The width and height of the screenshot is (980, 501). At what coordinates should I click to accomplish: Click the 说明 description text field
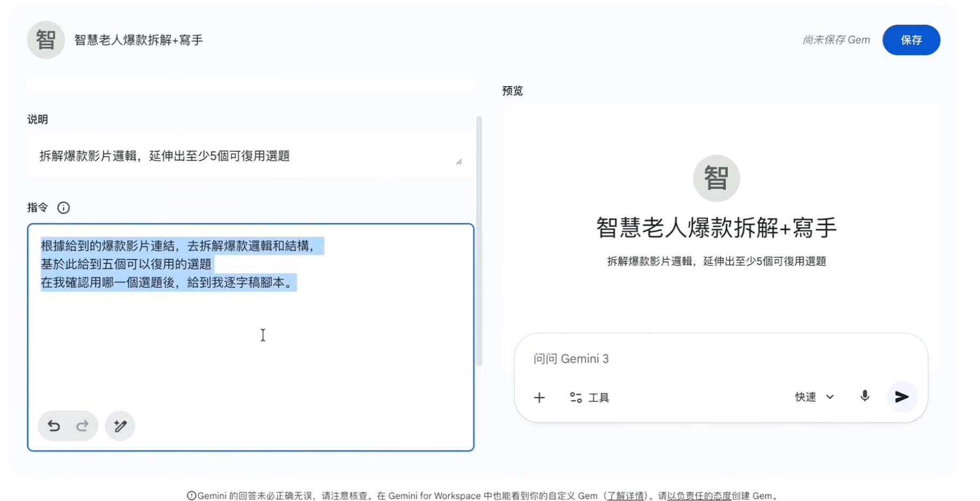tap(251, 156)
